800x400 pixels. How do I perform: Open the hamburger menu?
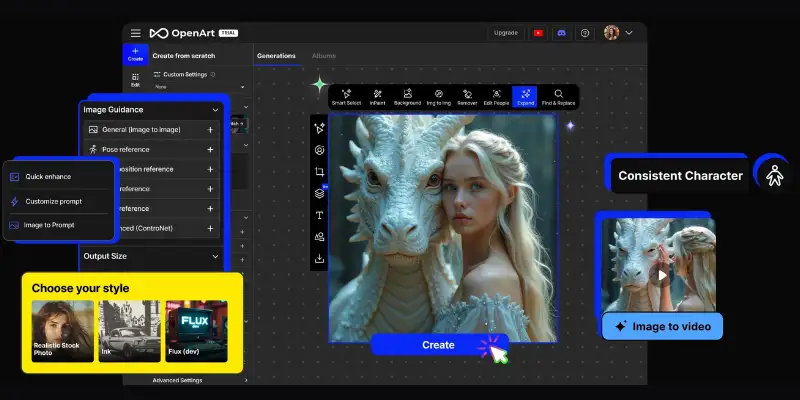[135, 33]
